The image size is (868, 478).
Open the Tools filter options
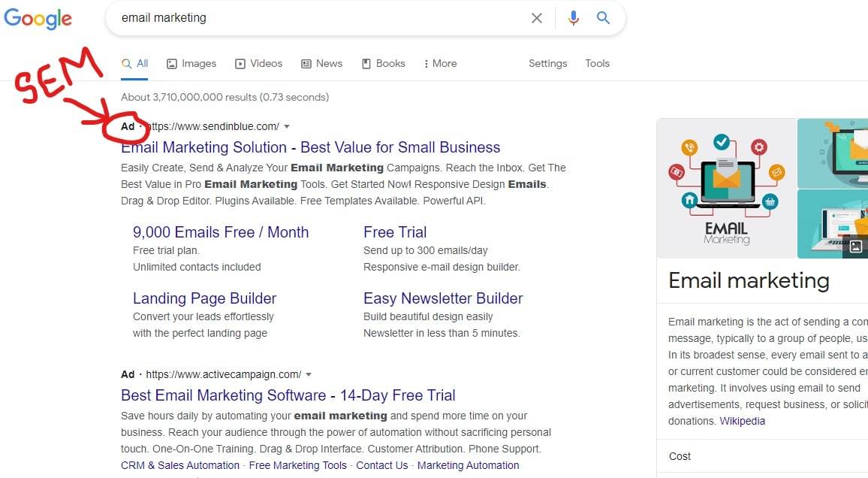point(597,63)
